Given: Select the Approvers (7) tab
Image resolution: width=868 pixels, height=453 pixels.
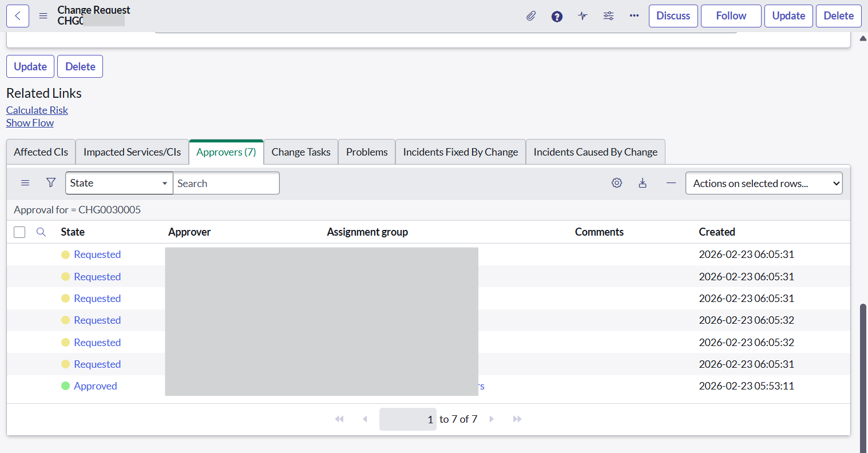Looking at the screenshot, I should [x=226, y=152].
